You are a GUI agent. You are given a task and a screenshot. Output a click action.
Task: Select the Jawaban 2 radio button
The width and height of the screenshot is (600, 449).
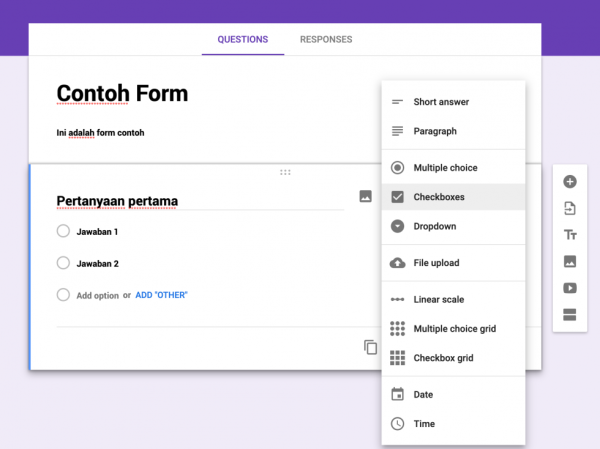pyautogui.click(x=63, y=263)
